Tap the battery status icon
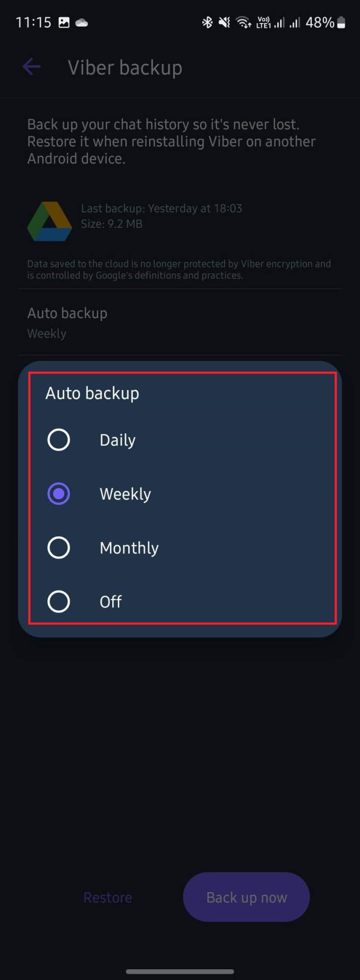This screenshot has height=980, width=360. 342,22
